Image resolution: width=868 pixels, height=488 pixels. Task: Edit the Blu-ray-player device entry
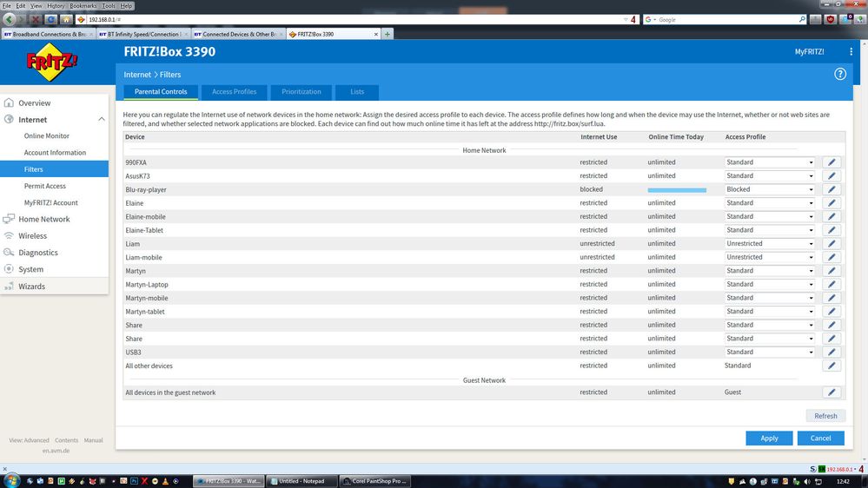(832, 189)
